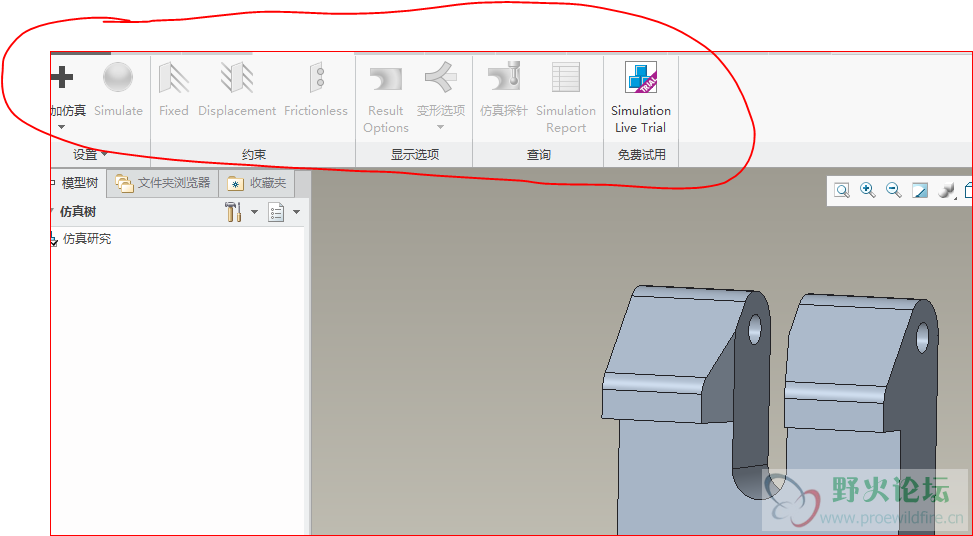Click the display style icon in view toolbar
Viewport: 973px width, 536px height.
pyautogui.click(x=945, y=190)
